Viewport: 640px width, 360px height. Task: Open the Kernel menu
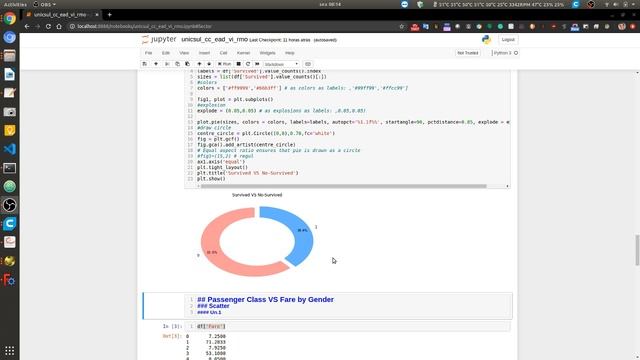(243, 53)
